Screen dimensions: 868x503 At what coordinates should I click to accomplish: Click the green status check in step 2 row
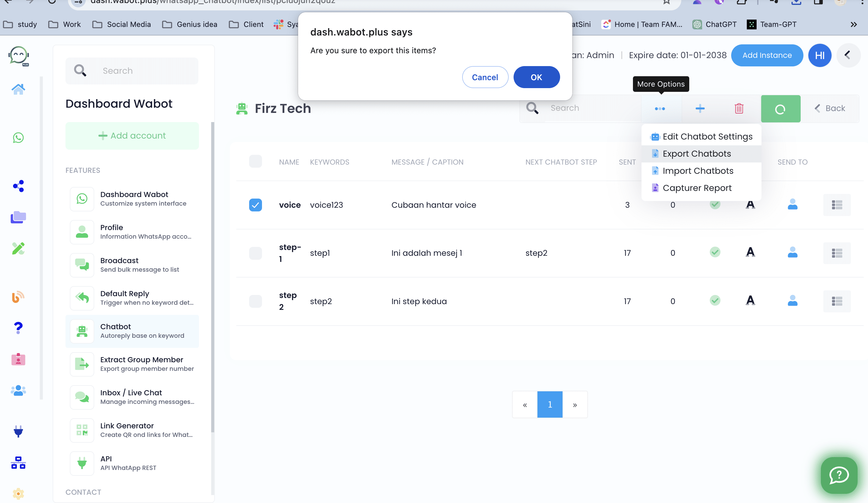coord(715,300)
